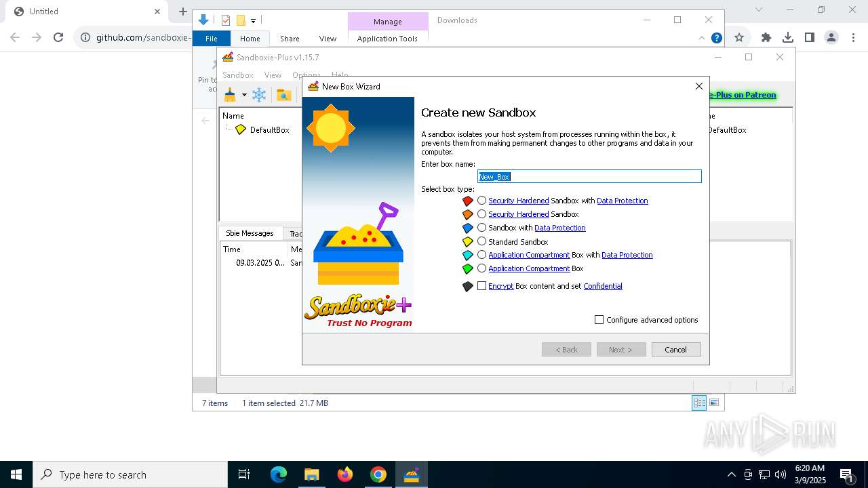
Task: Click Explorer help question mark icon
Action: tap(716, 38)
